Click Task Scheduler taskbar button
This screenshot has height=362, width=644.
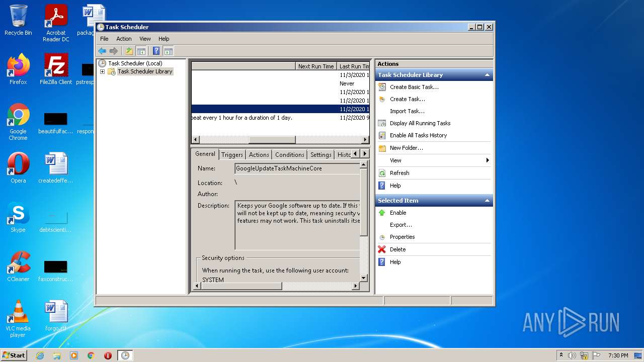click(125, 355)
